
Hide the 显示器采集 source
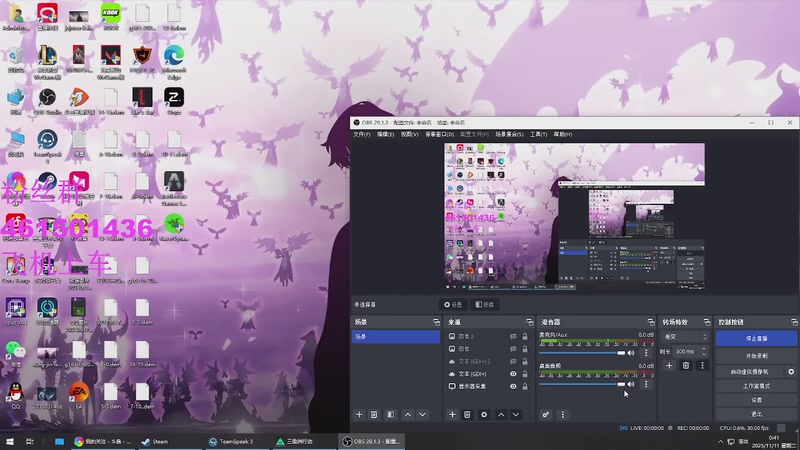[513, 386]
